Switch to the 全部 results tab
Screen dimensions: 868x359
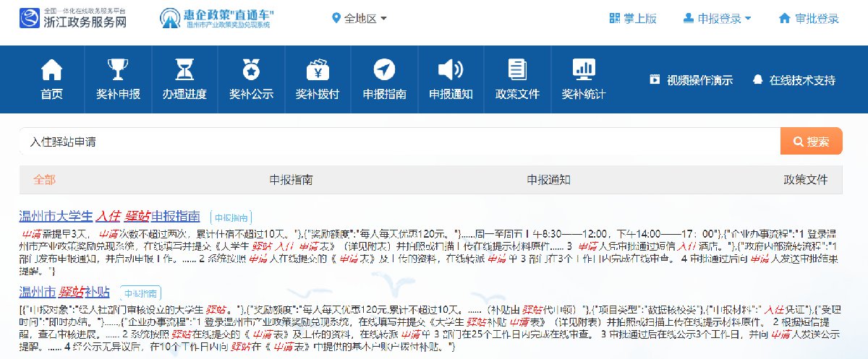click(44, 180)
